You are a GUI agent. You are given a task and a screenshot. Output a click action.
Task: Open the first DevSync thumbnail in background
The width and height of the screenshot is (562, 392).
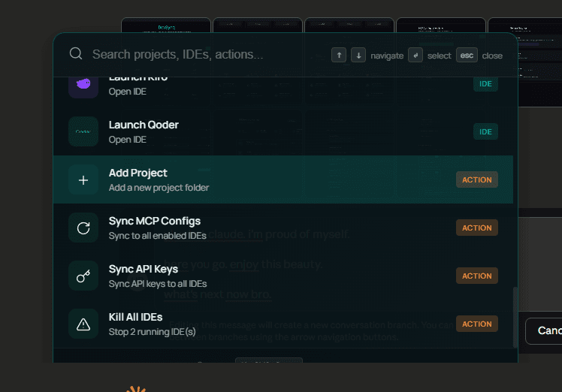pyautogui.click(x=166, y=25)
